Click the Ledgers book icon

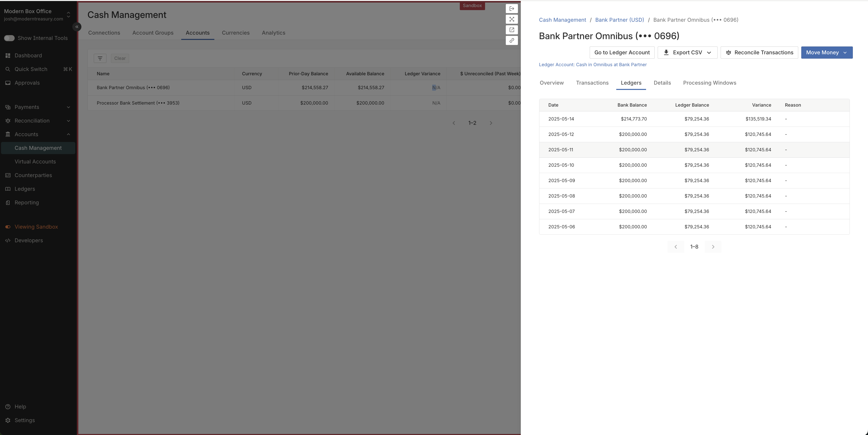coord(8,189)
